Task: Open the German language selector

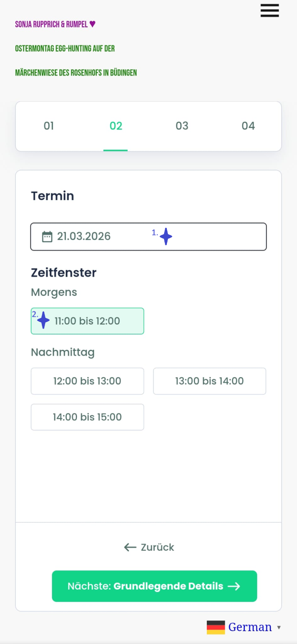Action: pos(244,627)
